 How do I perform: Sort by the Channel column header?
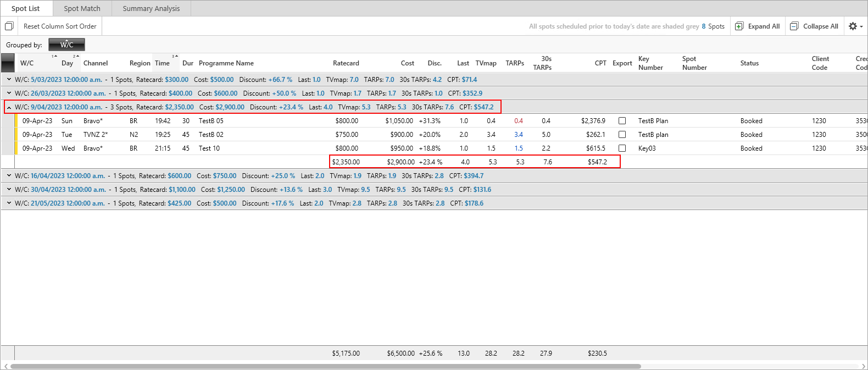[x=96, y=63]
